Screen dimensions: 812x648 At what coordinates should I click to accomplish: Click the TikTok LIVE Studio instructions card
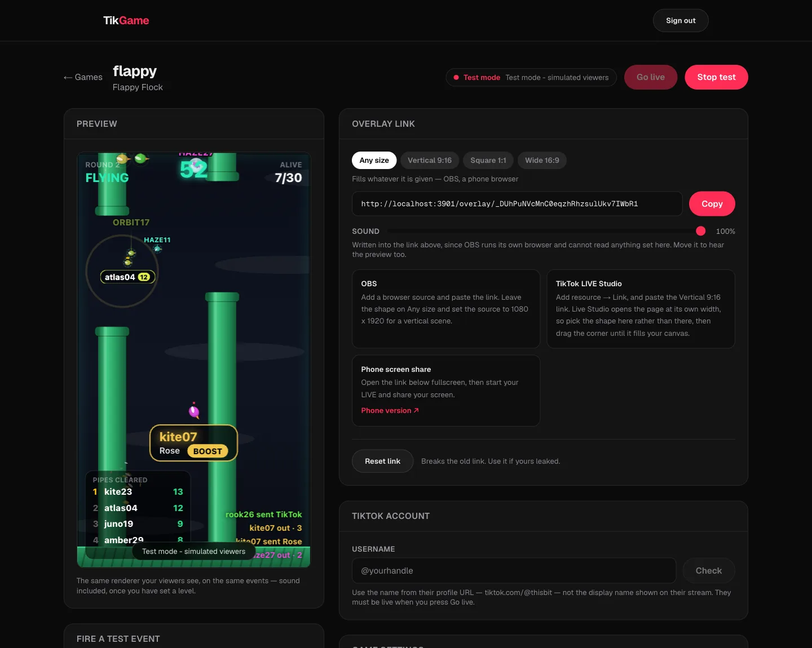coord(641,309)
